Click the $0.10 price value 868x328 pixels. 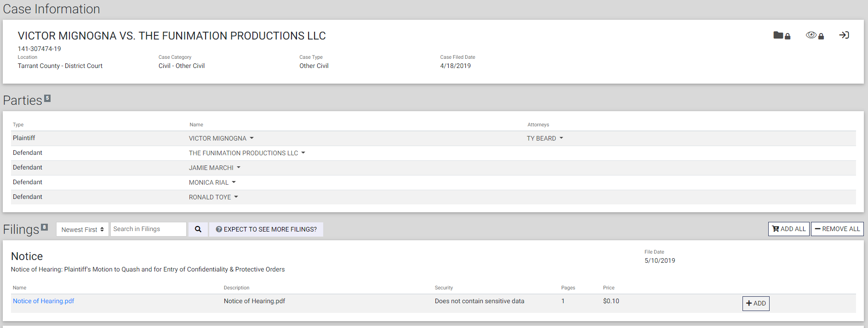pos(611,301)
